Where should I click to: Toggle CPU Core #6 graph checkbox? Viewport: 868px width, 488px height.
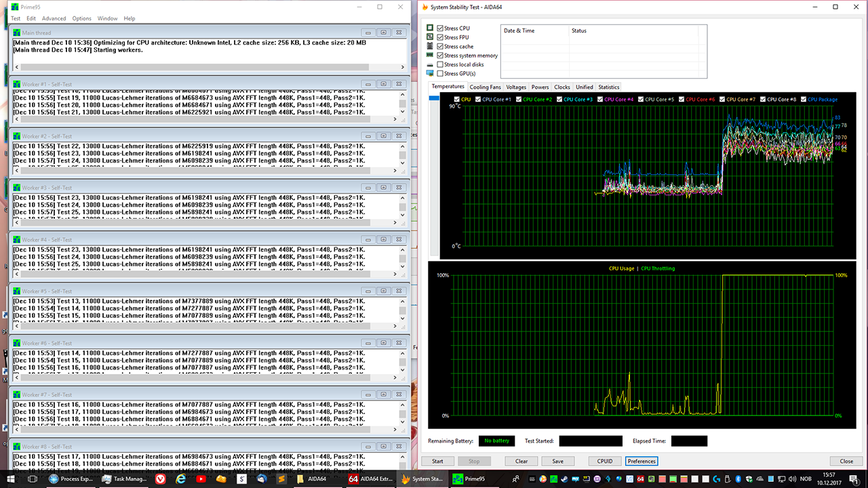click(682, 100)
